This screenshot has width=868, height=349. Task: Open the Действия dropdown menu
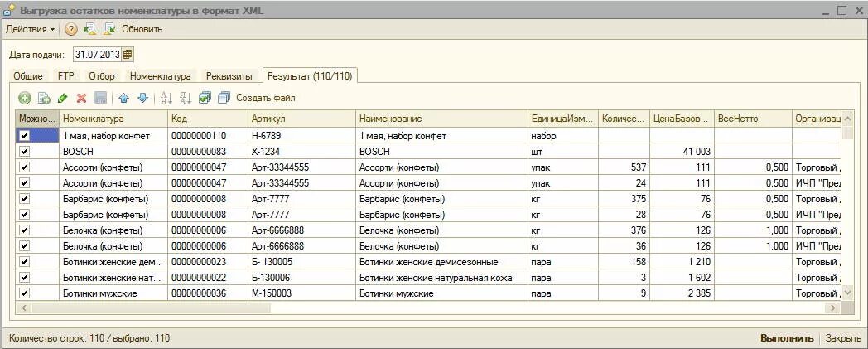coord(31,29)
